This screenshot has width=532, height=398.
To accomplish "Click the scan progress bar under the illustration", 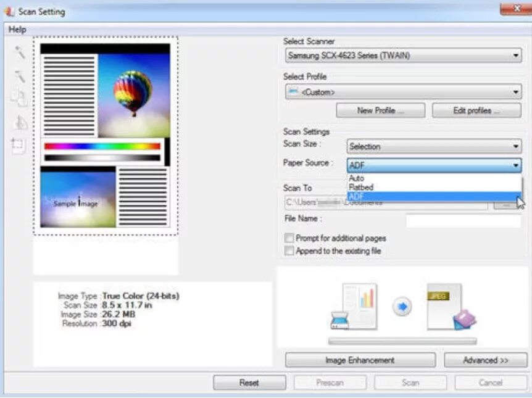I will [402, 341].
